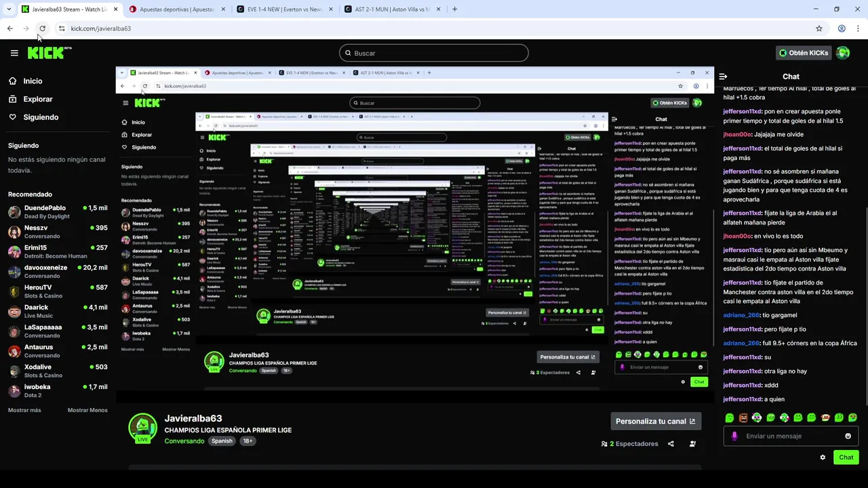
Task: Open the davooxeneize recommended channel
Action: point(58,272)
